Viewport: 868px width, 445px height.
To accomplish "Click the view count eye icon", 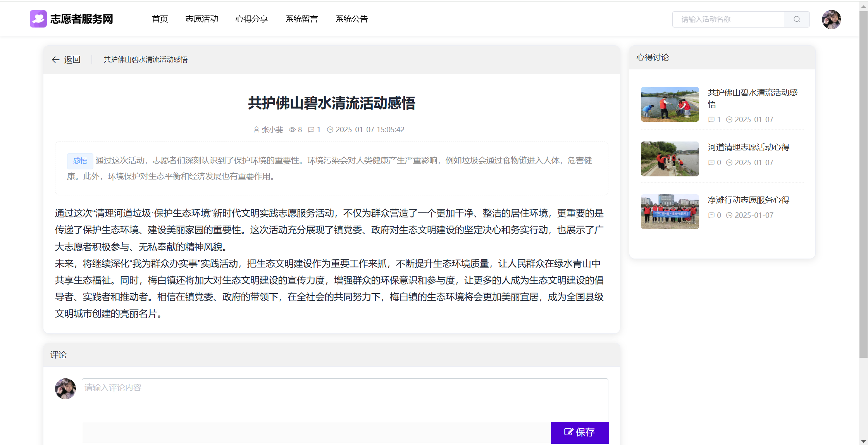I will tap(292, 130).
